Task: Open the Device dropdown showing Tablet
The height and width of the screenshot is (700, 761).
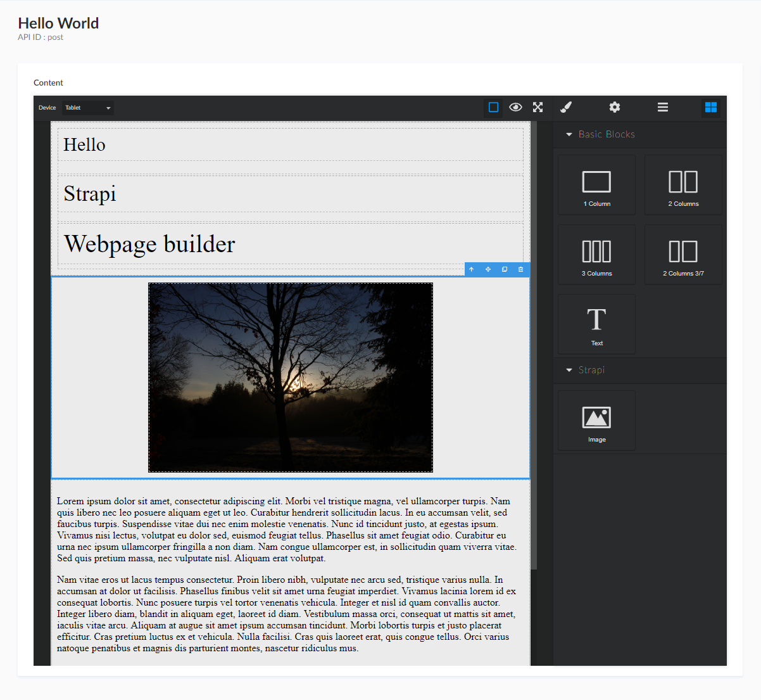Action: [x=88, y=108]
